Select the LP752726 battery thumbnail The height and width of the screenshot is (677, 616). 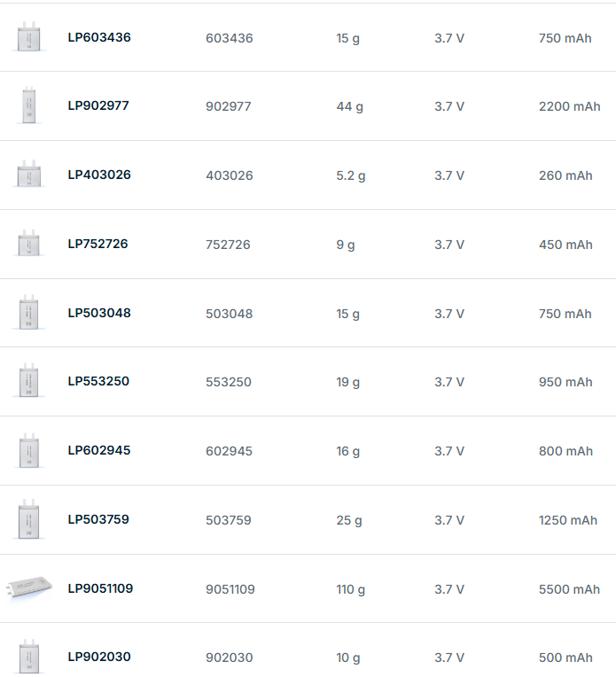[28, 244]
